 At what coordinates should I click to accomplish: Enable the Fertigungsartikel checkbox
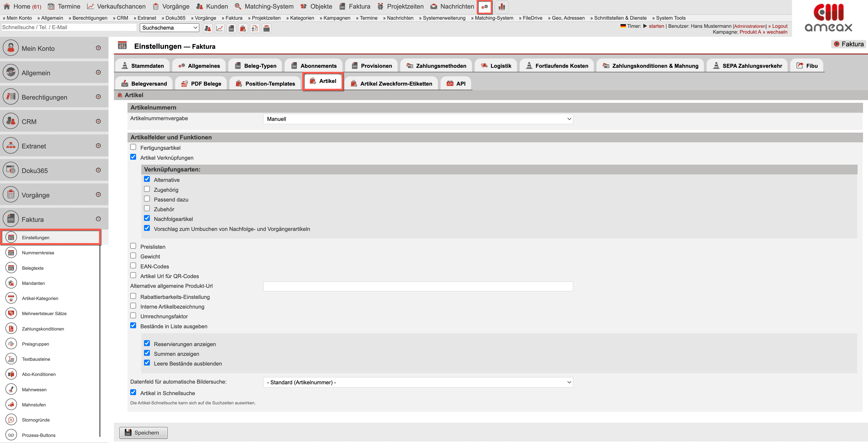(133, 147)
